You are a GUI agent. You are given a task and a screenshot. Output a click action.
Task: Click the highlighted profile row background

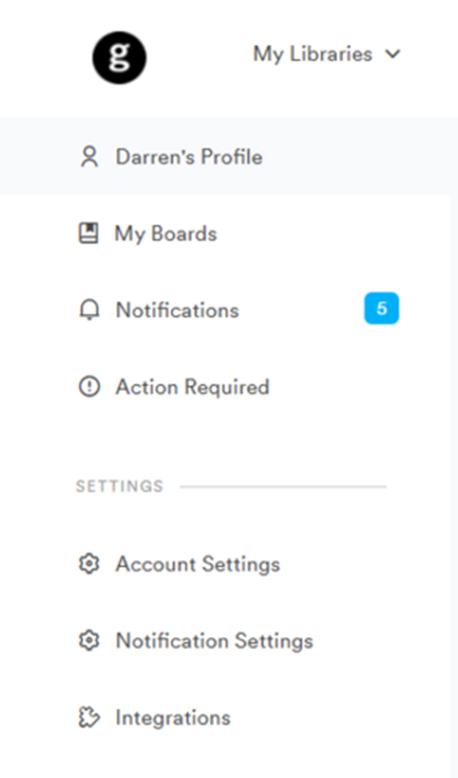tap(229, 156)
